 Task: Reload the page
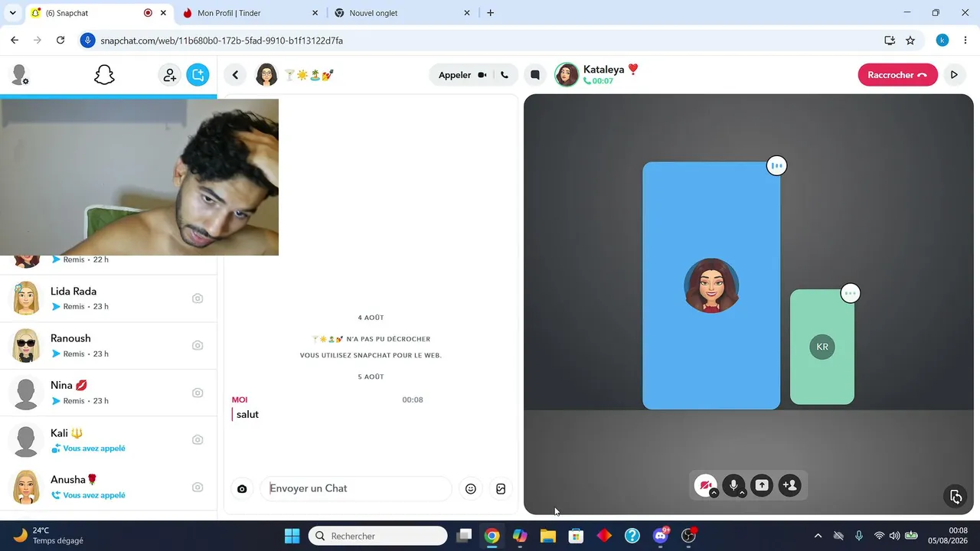60,40
